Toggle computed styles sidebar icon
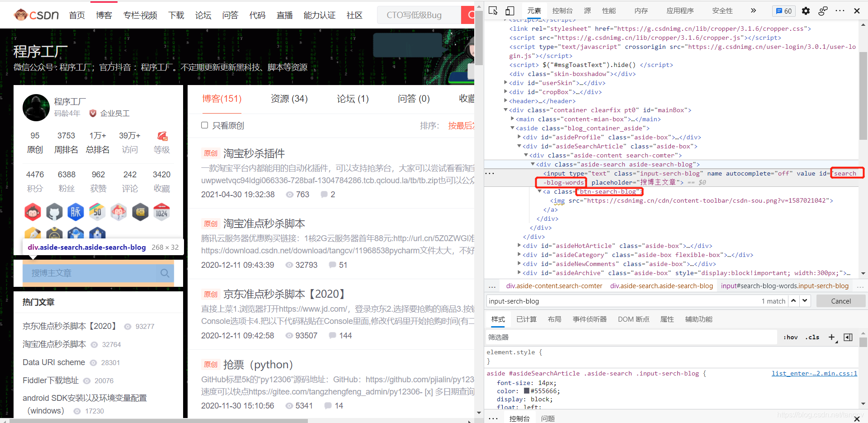Viewport: 868px width, 423px height. pos(848,337)
